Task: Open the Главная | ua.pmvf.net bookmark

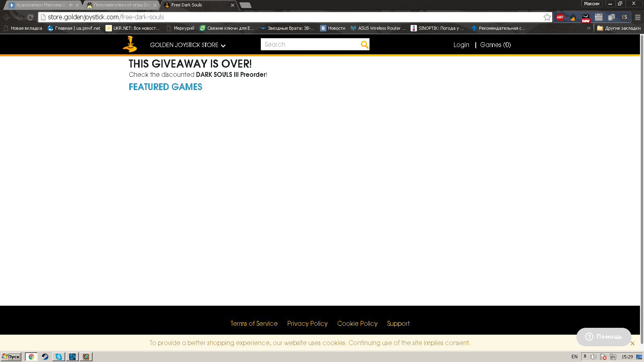Action: (74, 28)
